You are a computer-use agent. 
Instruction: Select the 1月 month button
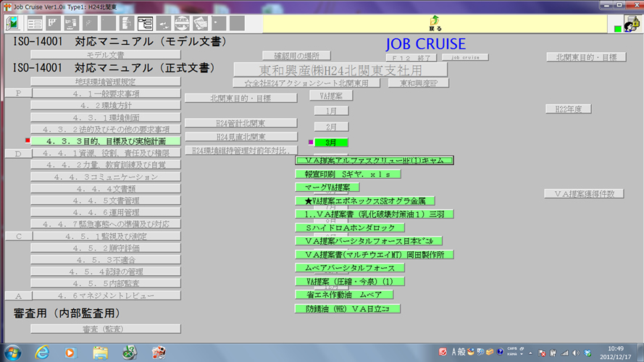[x=331, y=111]
